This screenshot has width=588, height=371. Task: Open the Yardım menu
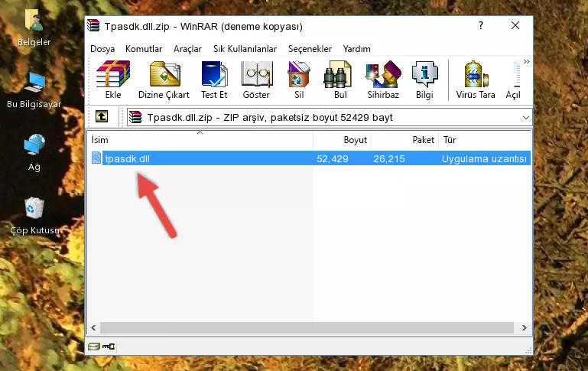click(356, 49)
